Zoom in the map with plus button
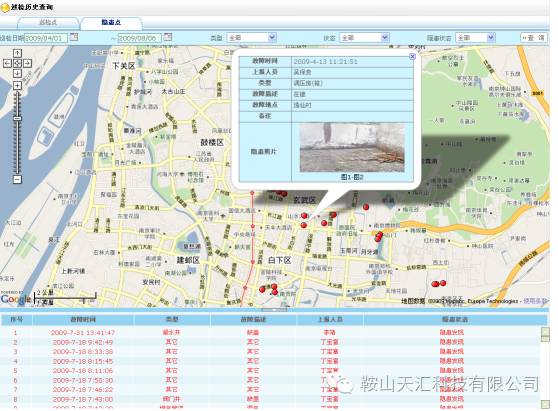Viewport: 558px width, 411px height. pos(17,85)
